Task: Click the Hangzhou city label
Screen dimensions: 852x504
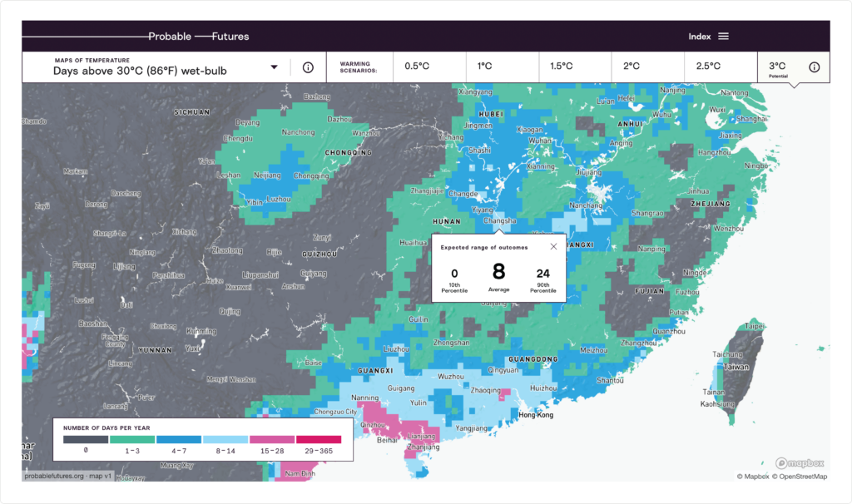Action: [x=715, y=152]
